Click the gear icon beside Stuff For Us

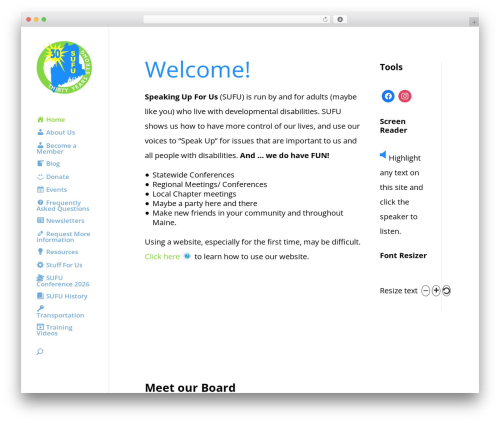click(x=40, y=265)
